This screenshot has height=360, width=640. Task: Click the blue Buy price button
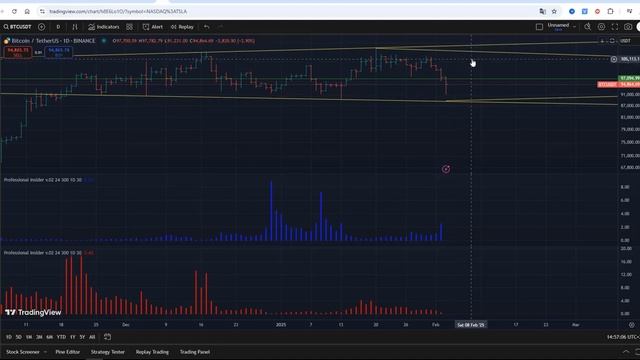click(58, 52)
